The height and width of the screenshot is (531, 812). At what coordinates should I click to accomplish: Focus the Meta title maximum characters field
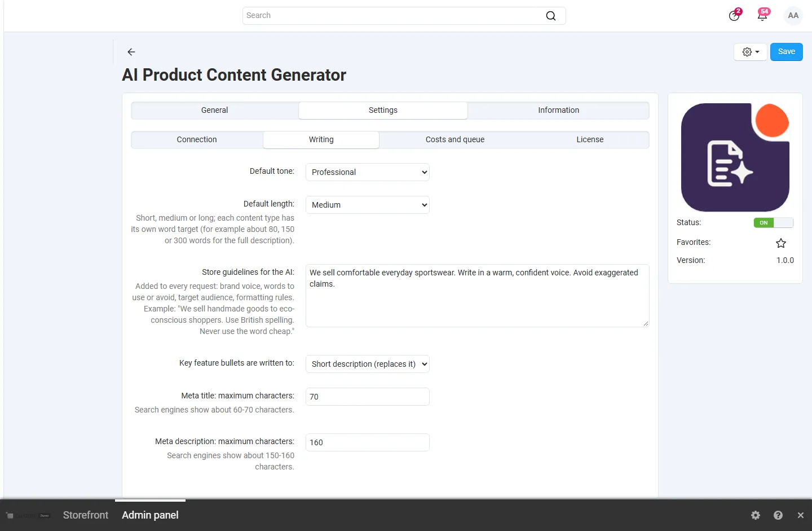tap(368, 397)
